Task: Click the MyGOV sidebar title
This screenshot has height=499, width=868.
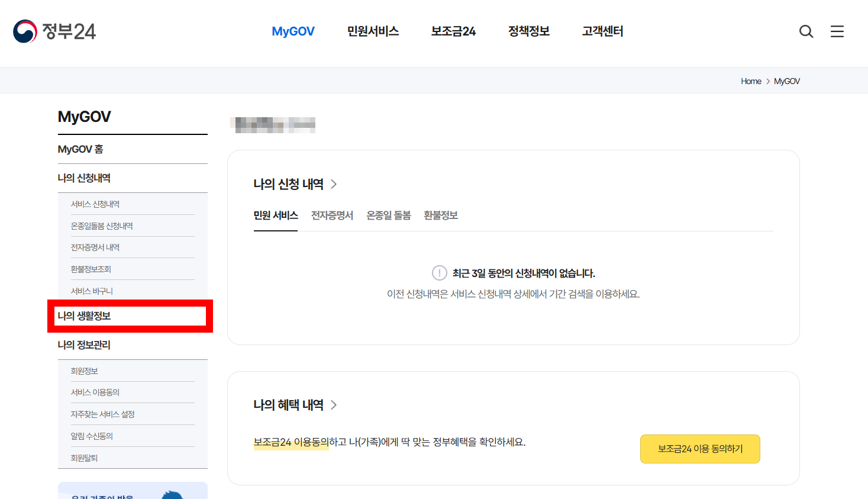Action: (84, 117)
